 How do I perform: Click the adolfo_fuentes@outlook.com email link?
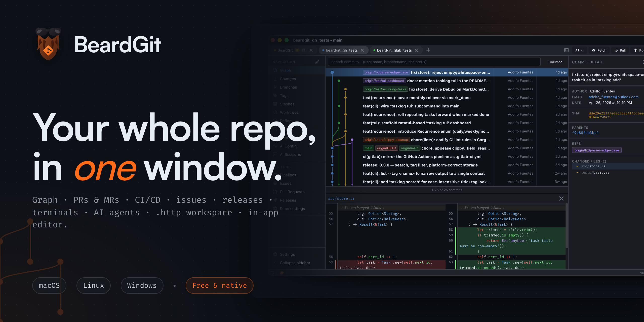click(614, 97)
